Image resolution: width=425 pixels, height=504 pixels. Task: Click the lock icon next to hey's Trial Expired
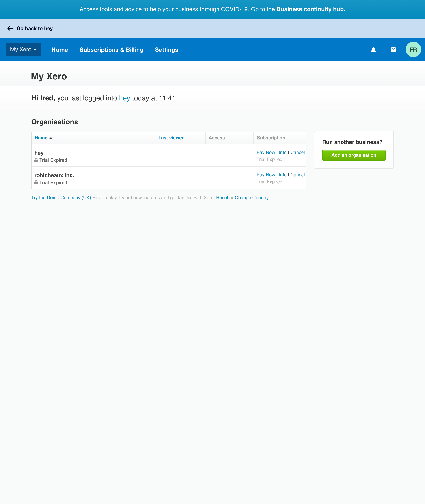point(36,160)
